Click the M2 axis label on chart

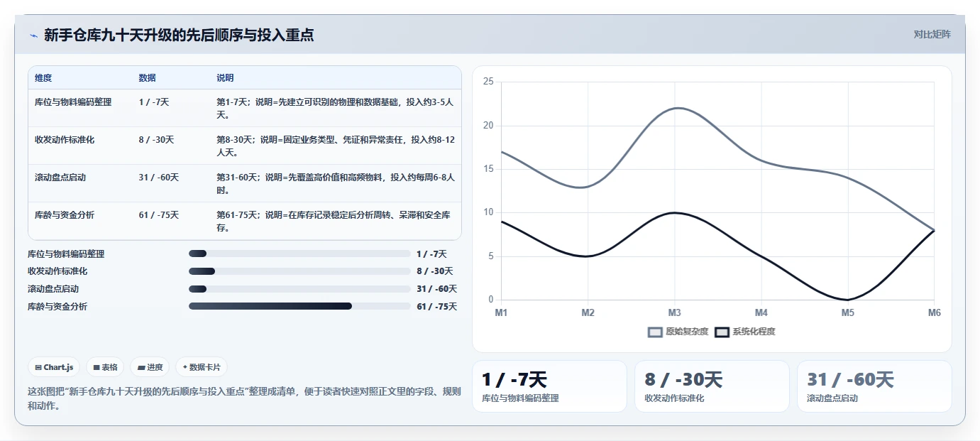click(588, 312)
